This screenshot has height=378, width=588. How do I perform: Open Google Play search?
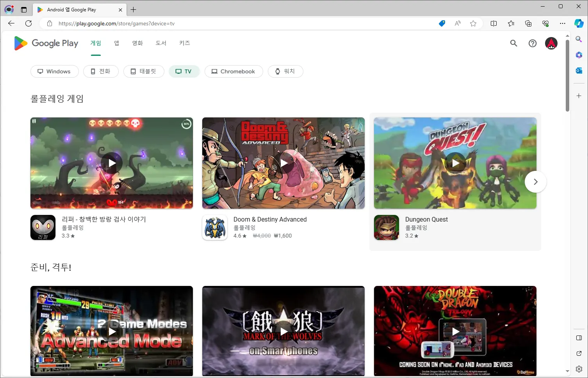coord(514,43)
